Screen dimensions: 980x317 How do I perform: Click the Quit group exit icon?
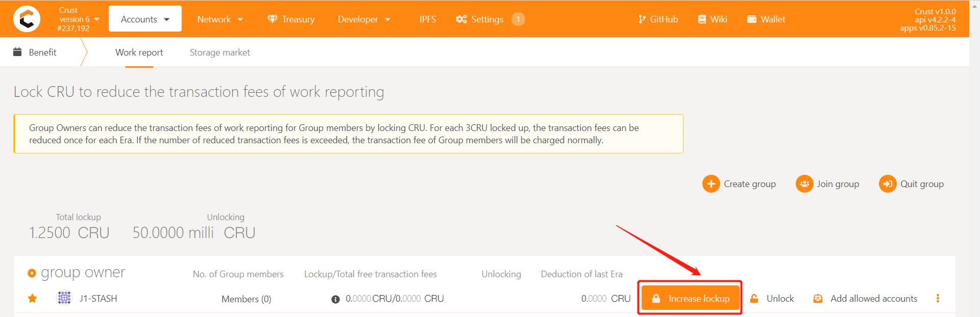888,184
